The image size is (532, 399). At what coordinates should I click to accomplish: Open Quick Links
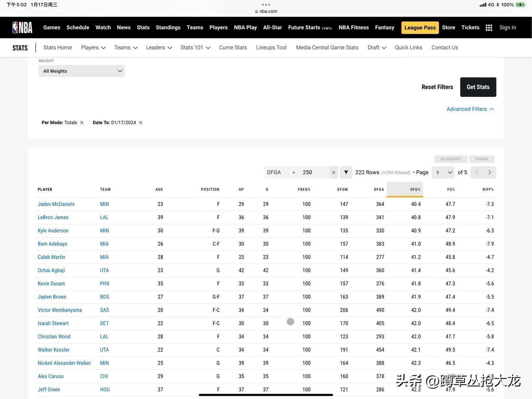point(409,47)
